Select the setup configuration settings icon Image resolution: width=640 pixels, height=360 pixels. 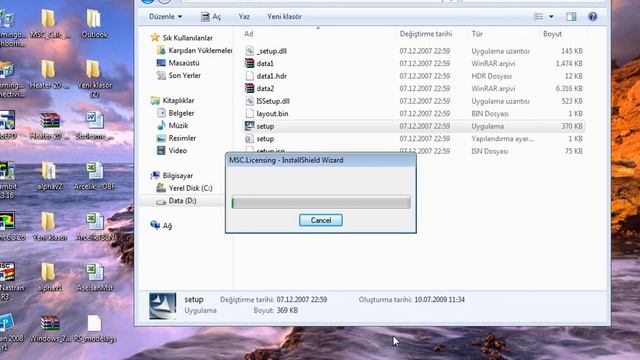click(249, 139)
